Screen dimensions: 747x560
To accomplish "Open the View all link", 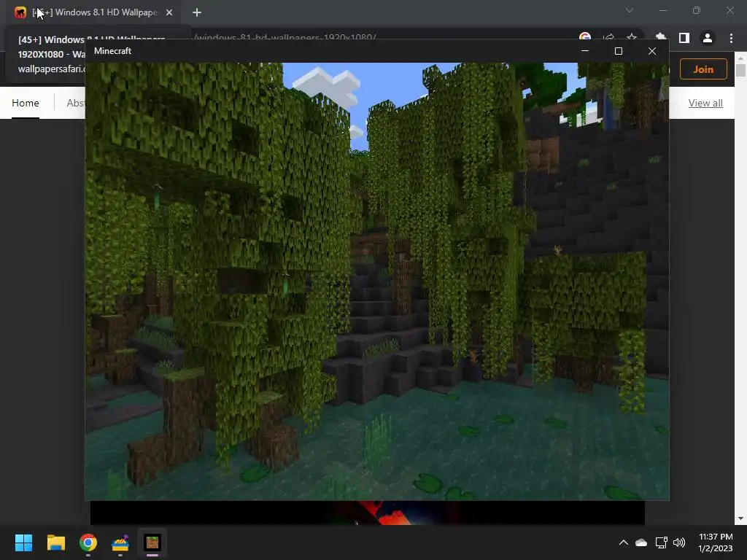I will tap(705, 103).
